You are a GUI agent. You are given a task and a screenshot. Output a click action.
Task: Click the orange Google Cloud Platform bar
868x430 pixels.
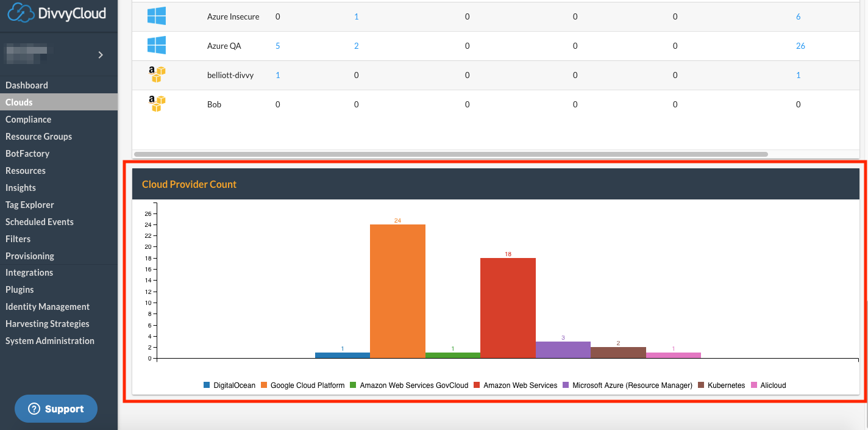397,292
